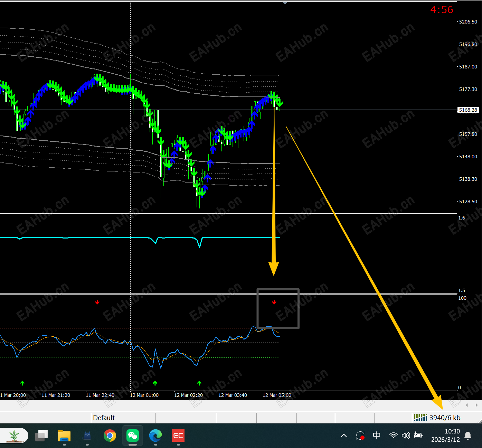This screenshot has height=448, width=482.
Task: Click the 5177.30 price scale label
Action: point(468,89)
